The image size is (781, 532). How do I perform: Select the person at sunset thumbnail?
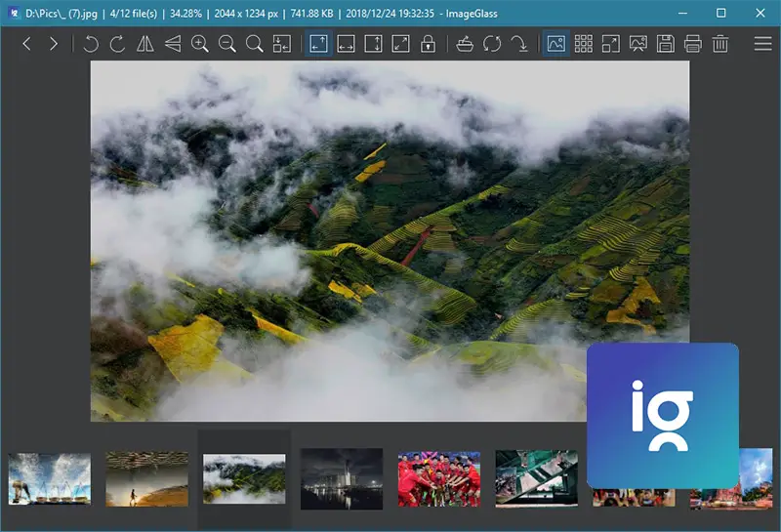pyautogui.click(x=147, y=478)
